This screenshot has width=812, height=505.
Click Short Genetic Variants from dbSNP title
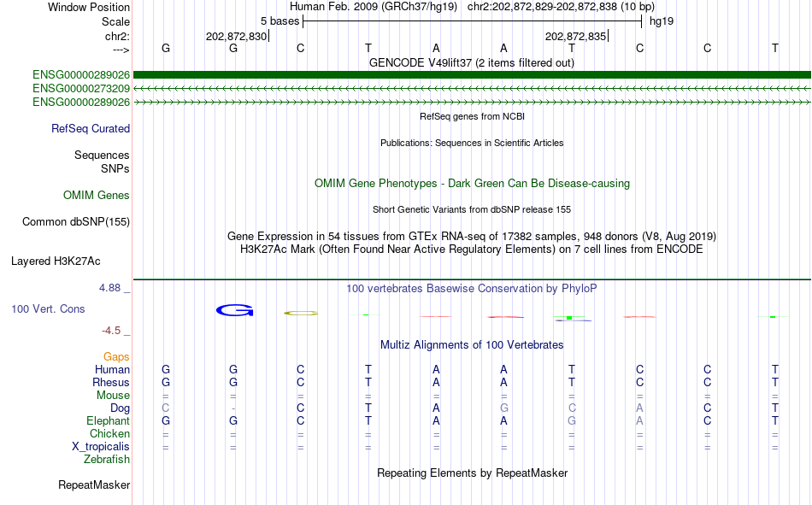pyautogui.click(x=472, y=209)
